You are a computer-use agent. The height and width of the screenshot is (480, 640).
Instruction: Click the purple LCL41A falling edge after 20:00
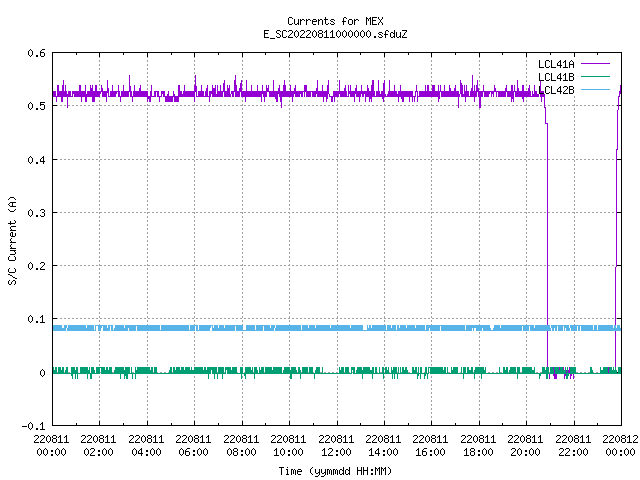click(547, 245)
